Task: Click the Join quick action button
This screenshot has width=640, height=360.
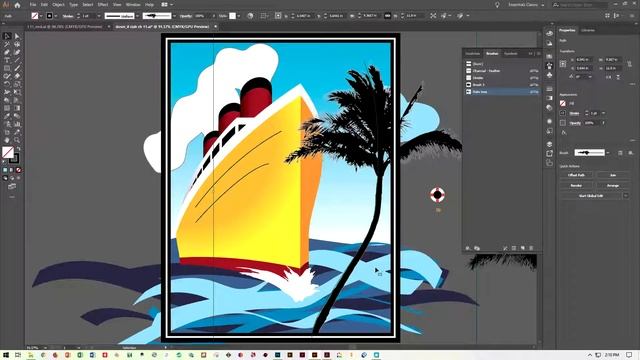Action: 613,175
